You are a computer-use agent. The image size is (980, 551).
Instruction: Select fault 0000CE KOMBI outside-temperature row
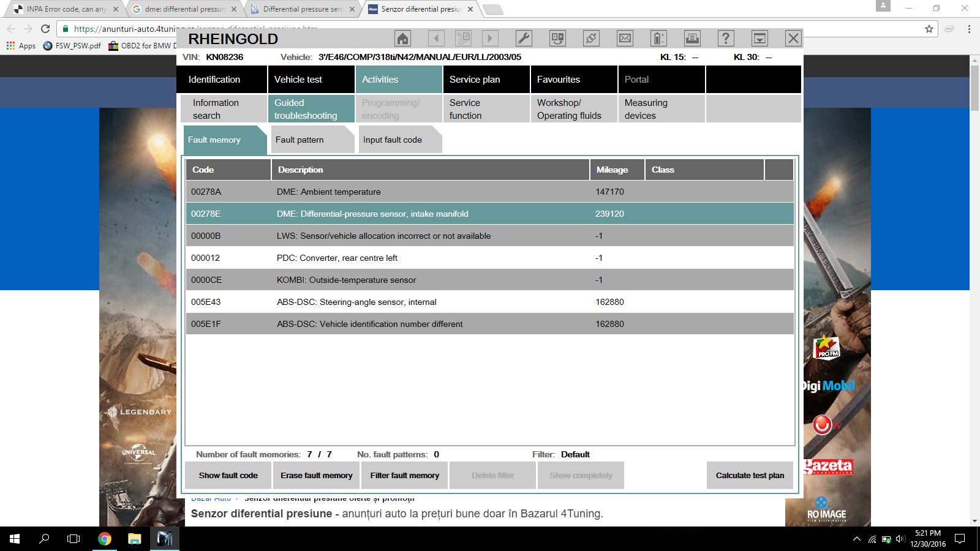coord(490,280)
